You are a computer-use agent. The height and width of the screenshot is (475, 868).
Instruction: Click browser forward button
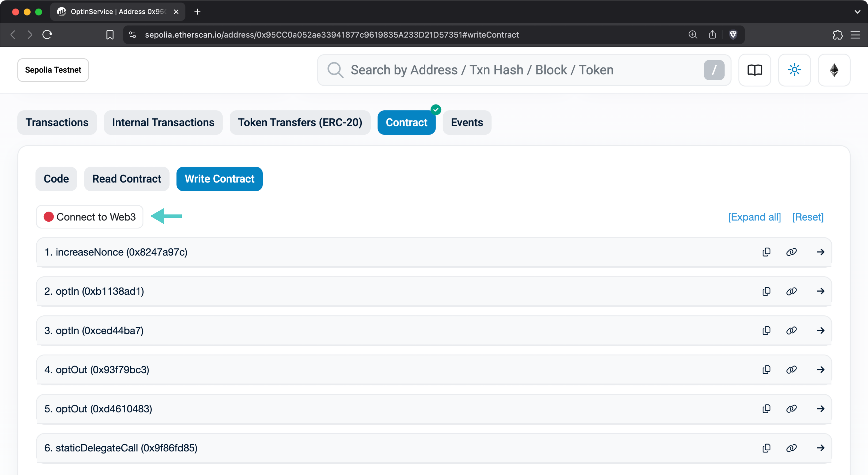[x=30, y=35]
